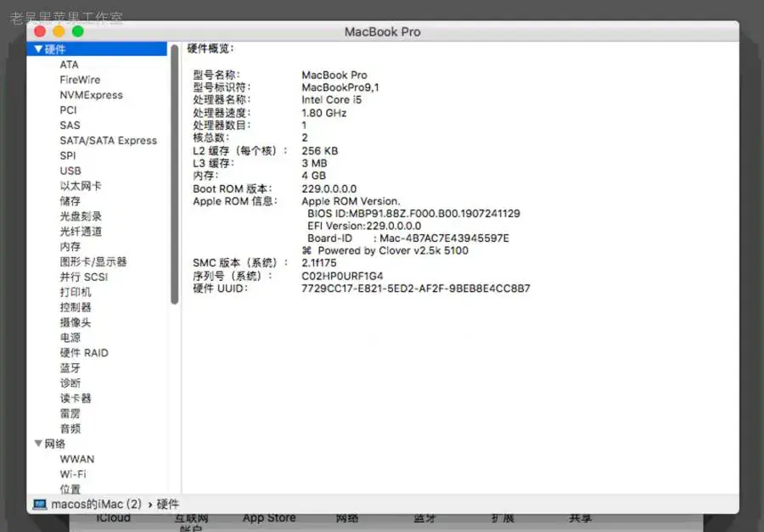This screenshot has width=764, height=532.
Task: Click the hardware UUID value
Action: click(x=416, y=288)
